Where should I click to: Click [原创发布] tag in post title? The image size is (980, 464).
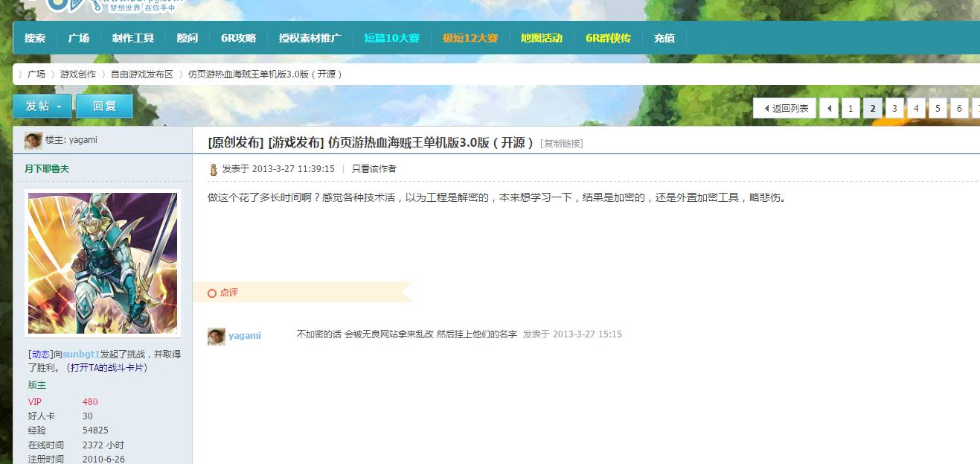click(236, 143)
